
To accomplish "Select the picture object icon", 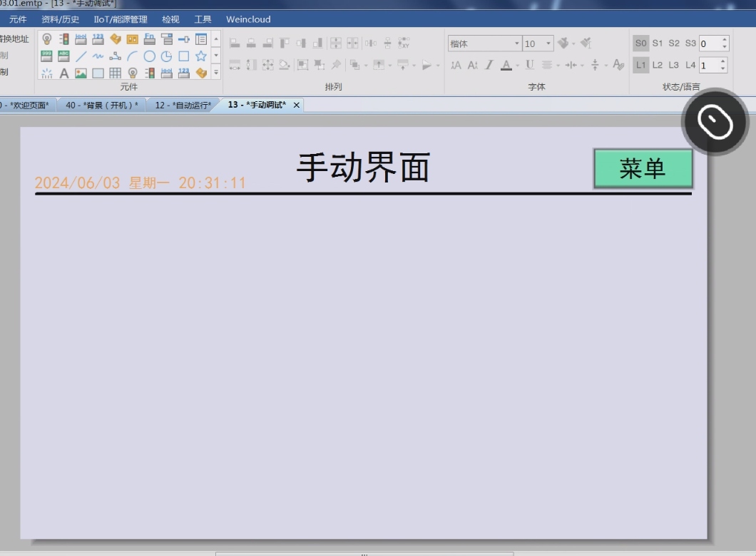I will click(81, 73).
